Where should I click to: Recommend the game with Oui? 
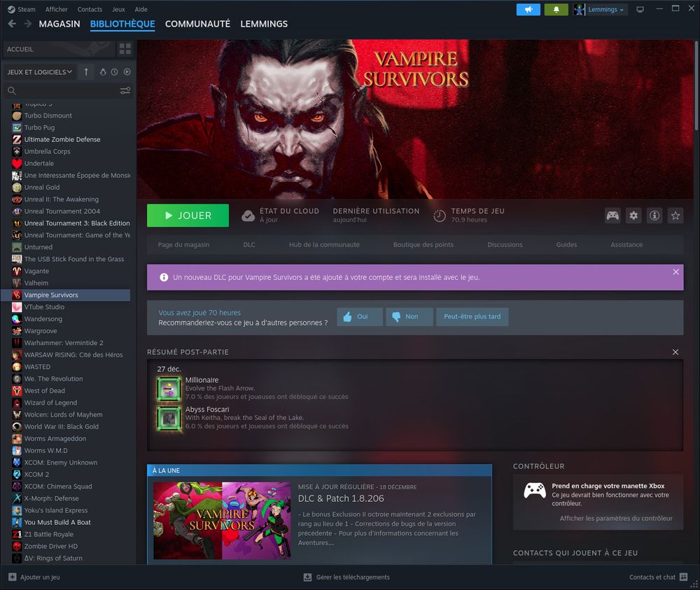(360, 317)
